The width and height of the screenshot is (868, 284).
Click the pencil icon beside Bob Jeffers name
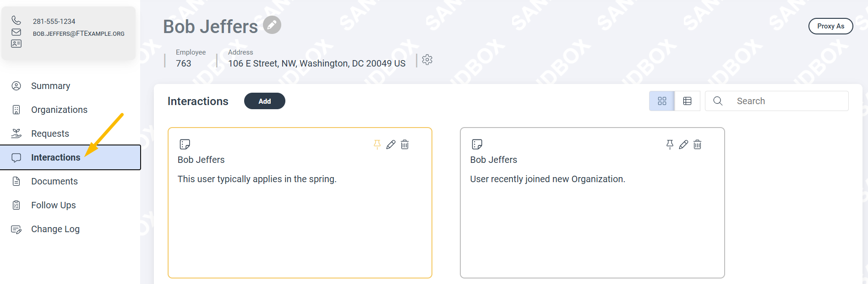point(272,25)
